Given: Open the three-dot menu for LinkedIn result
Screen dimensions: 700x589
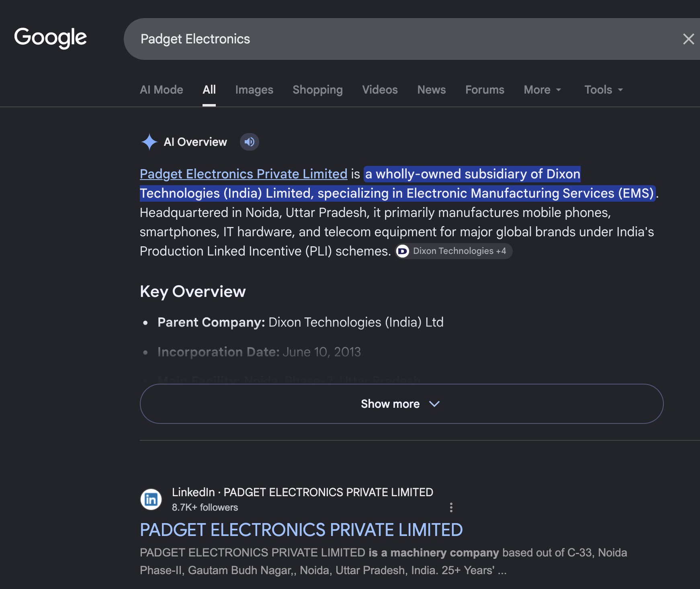Looking at the screenshot, I should pos(451,507).
